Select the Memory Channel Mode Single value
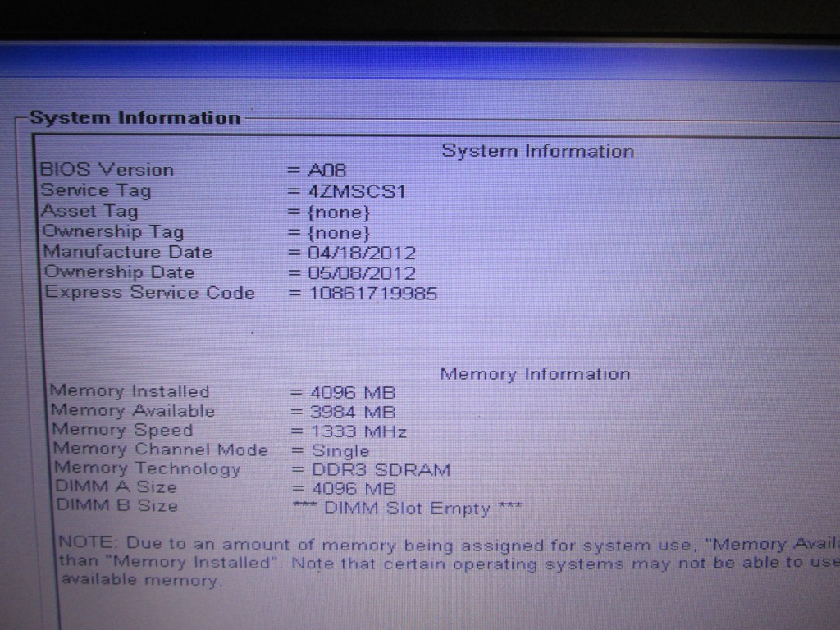Image resolution: width=840 pixels, height=630 pixels. [x=340, y=451]
